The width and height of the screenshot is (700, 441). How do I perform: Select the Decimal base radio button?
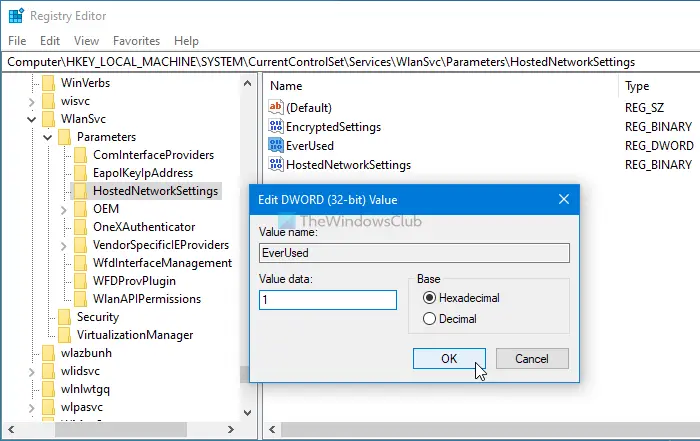click(429, 319)
